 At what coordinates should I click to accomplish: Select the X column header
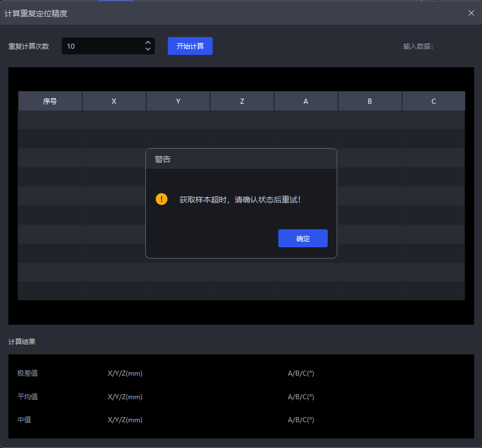click(114, 101)
